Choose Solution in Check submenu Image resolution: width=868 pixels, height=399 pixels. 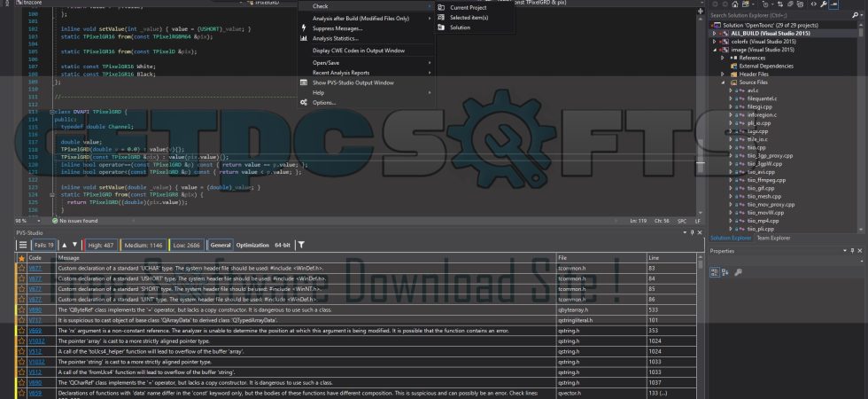click(x=460, y=27)
